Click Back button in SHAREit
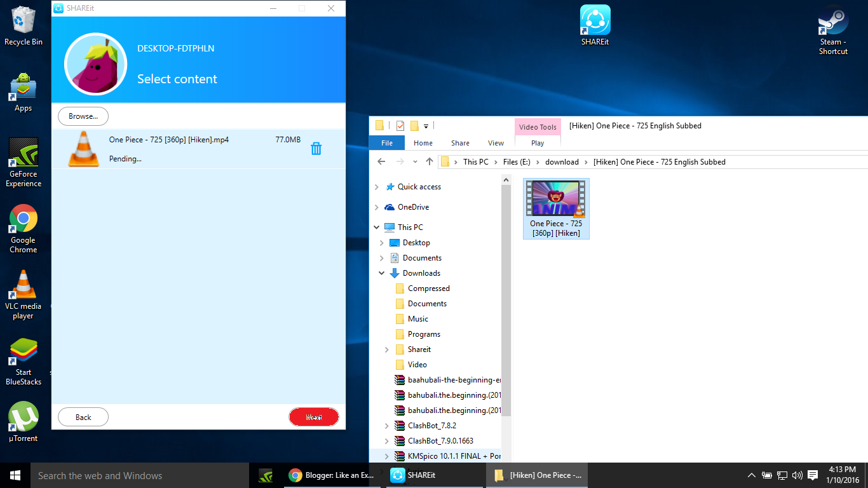This screenshot has width=868, height=488. pos(83,417)
